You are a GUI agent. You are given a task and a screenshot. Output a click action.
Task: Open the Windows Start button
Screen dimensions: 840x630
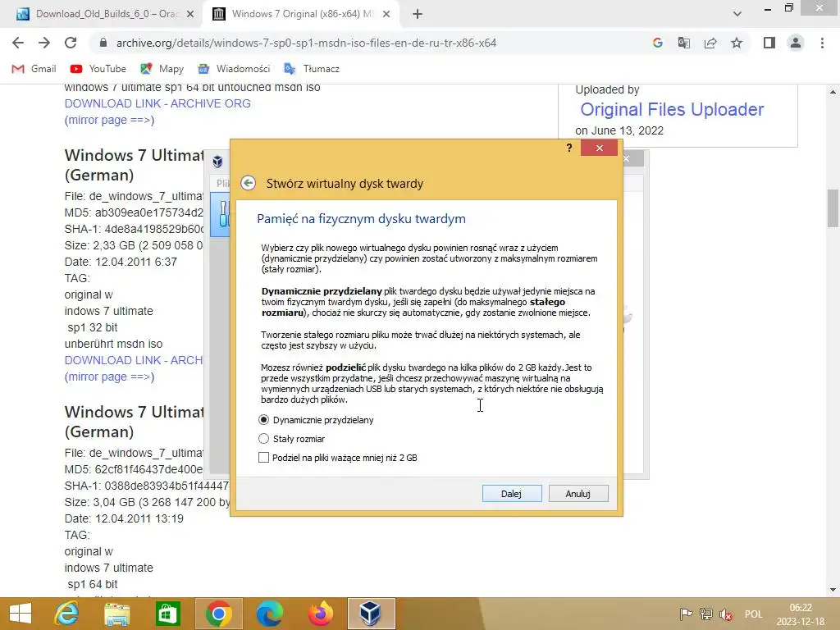(x=21, y=614)
